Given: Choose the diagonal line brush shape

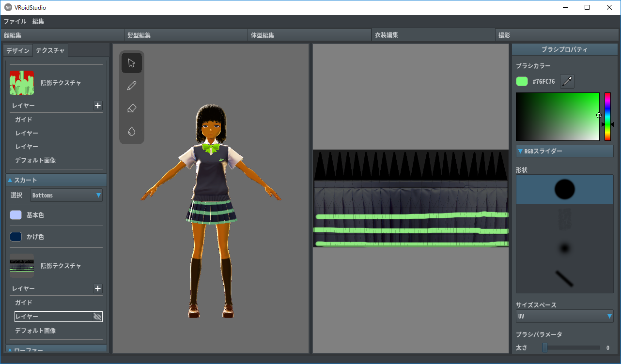Looking at the screenshot, I should [565, 278].
